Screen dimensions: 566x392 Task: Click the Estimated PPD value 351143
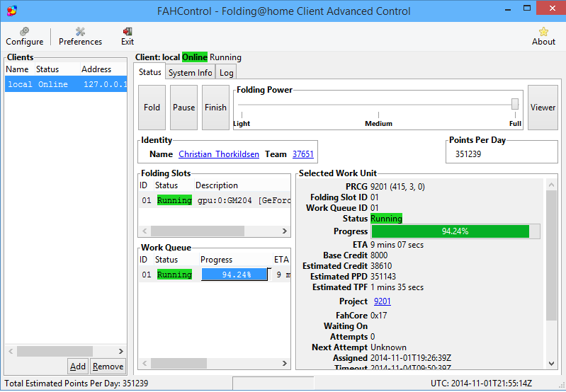point(383,277)
